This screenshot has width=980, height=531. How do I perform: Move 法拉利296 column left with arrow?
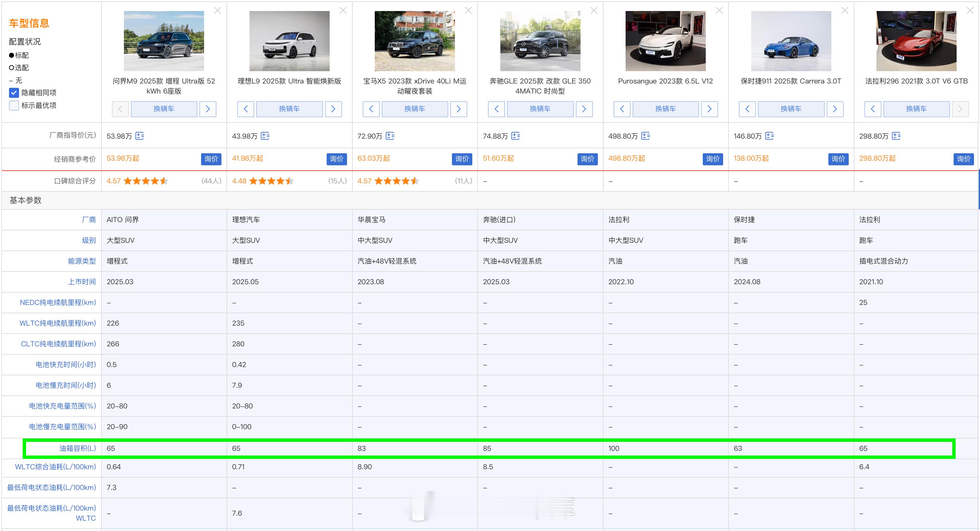point(873,109)
